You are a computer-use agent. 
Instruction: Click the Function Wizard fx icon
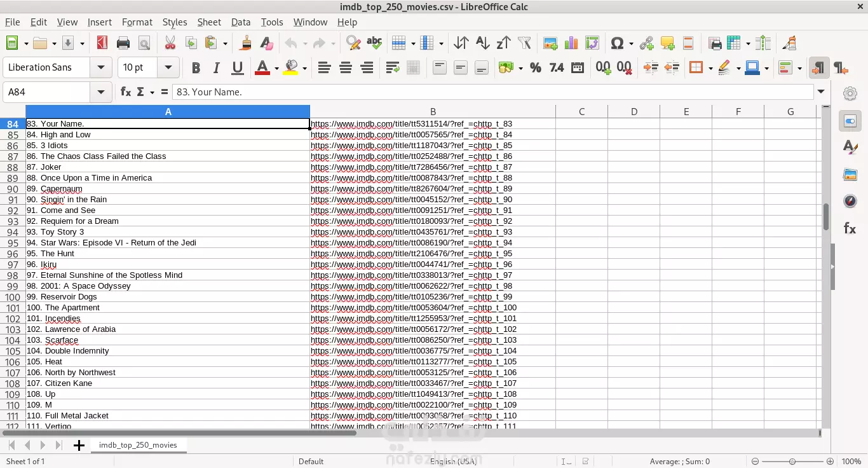126,92
